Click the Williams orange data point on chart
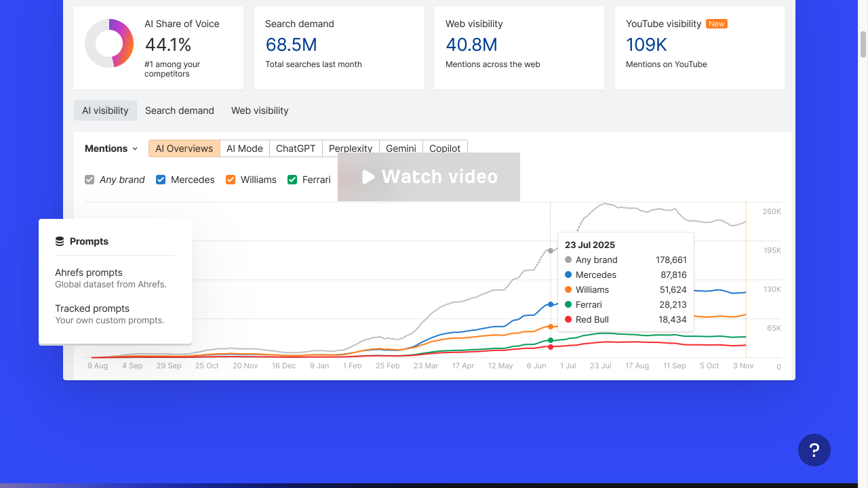The height and width of the screenshot is (488, 868). [x=551, y=327]
